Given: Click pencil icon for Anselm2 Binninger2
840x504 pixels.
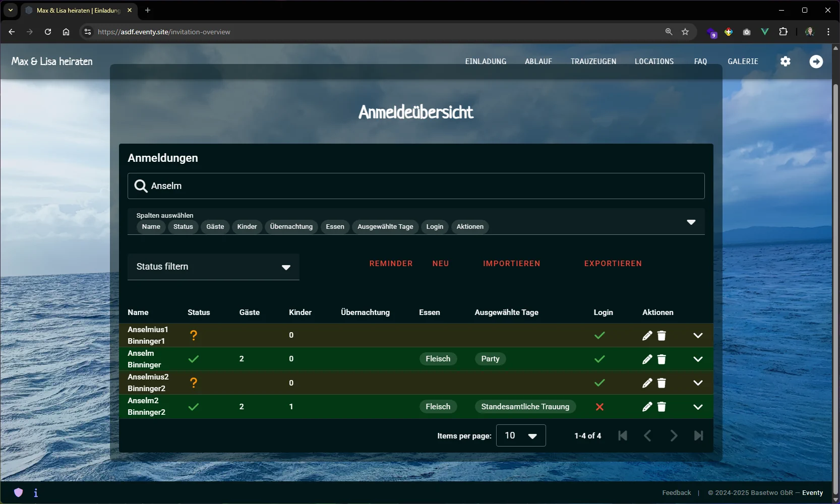Looking at the screenshot, I should coord(647,407).
